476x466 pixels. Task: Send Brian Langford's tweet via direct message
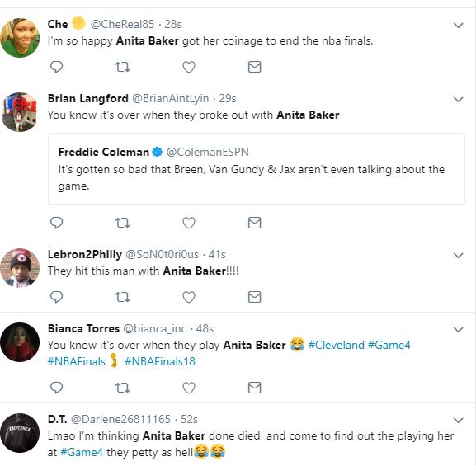click(254, 223)
